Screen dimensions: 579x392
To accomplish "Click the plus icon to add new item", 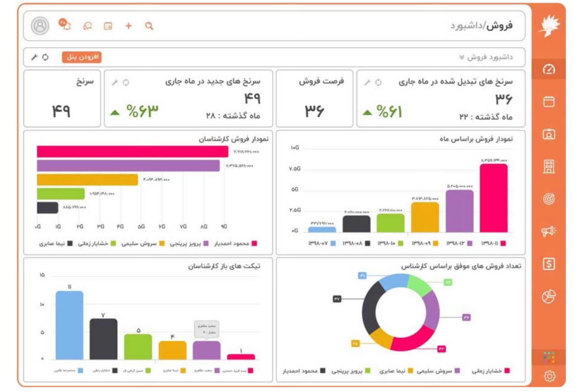I will pyautogui.click(x=128, y=26).
